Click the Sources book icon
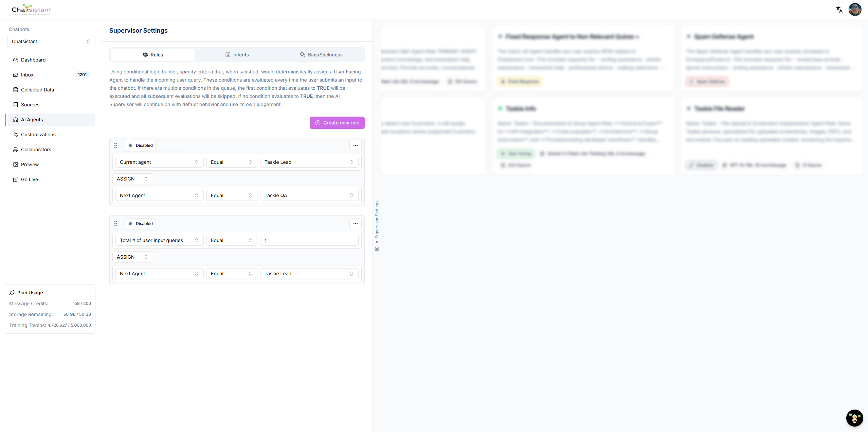This screenshot has width=868, height=432. pyautogui.click(x=16, y=105)
